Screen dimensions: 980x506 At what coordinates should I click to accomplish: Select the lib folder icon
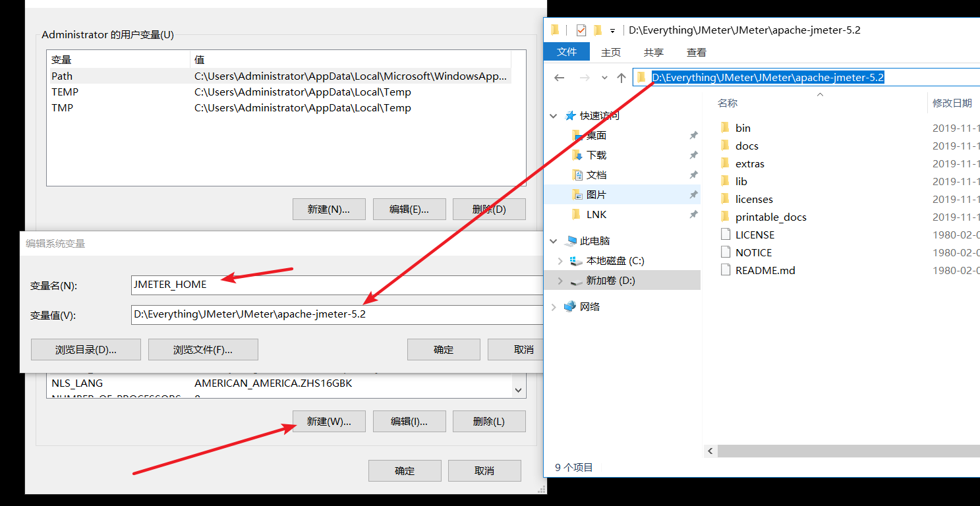point(726,181)
